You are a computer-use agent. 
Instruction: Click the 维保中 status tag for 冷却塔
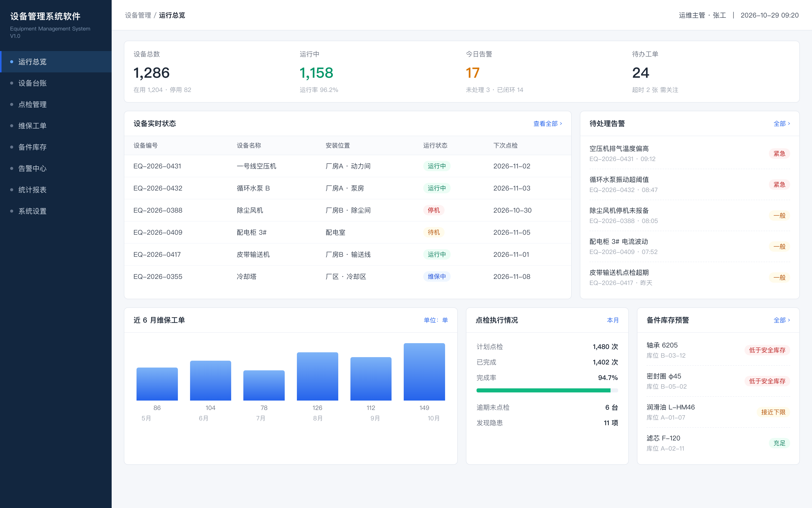pyautogui.click(x=436, y=277)
